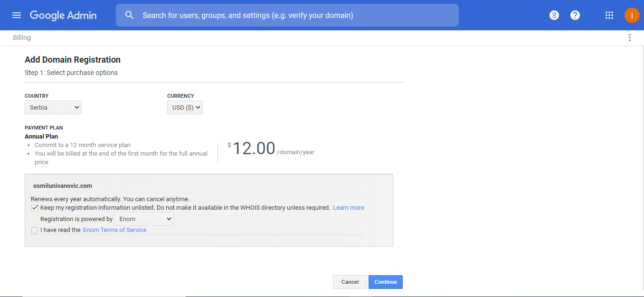Click the Billing breadcrumb
Screen dimensions: 644x297
[22, 38]
